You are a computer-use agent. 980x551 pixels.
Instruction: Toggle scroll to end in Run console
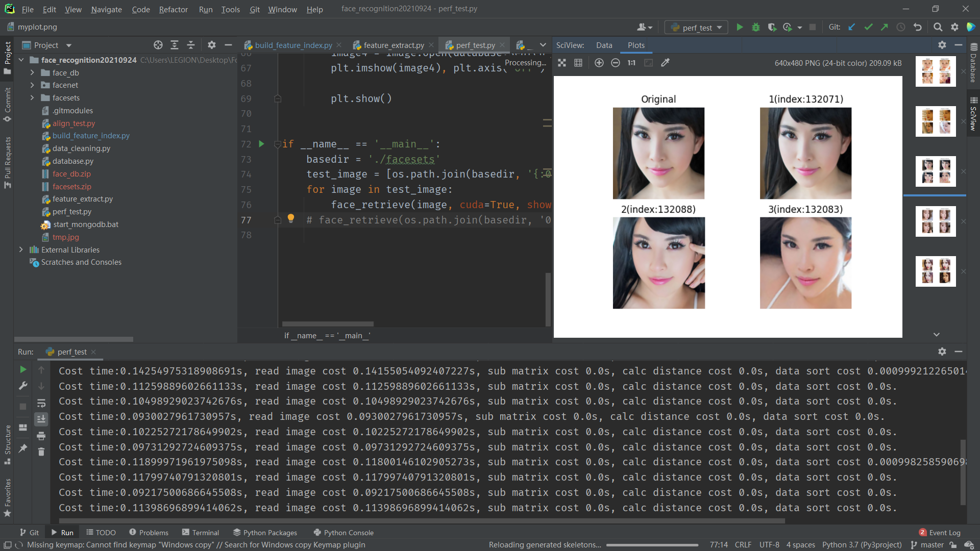tap(41, 419)
